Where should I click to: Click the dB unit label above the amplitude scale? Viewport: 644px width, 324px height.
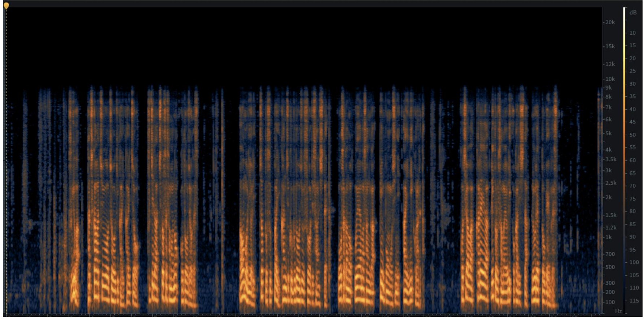pyautogui.click(x=633, y=13)
